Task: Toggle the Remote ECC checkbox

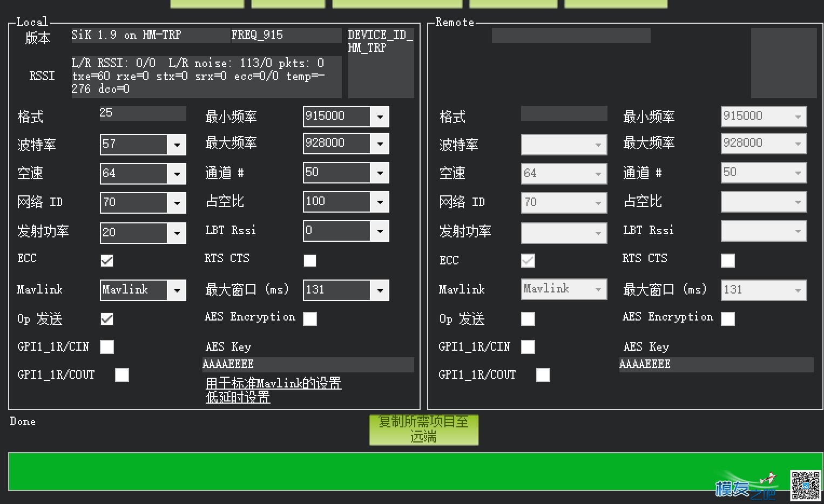Action: click(528, 261)
